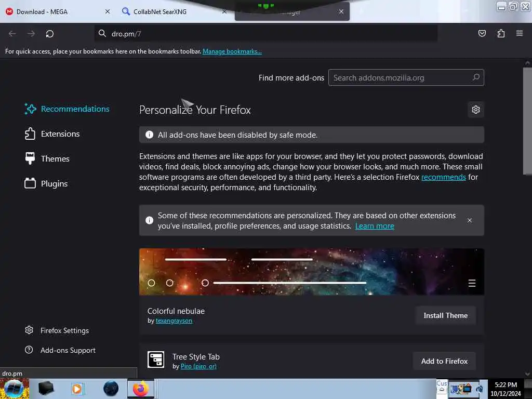Screen dimensions: 532x399
Task: Click the address bar showing dro.pm/7
Action: click(x=266, y=34)
